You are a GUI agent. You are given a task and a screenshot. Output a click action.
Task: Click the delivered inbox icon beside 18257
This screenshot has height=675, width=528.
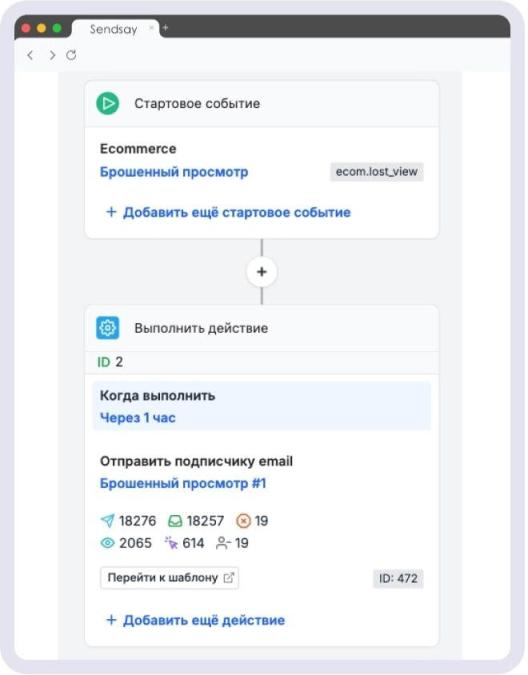pos(175,521)
